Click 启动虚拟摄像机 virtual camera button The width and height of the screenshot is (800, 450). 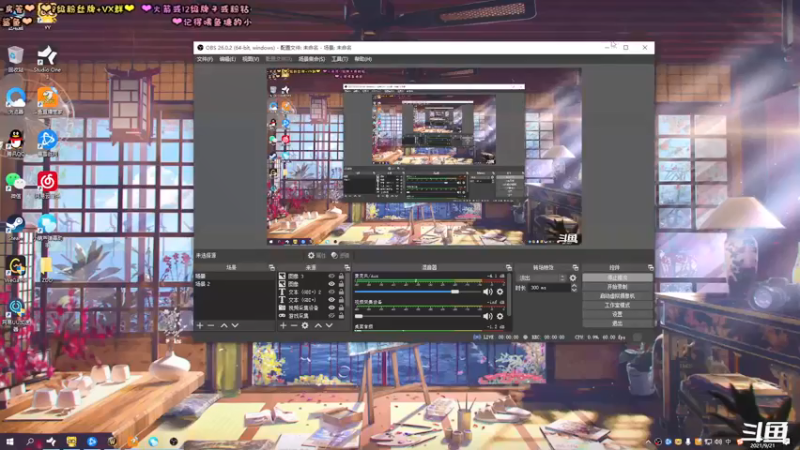pyautogui.click(x=617, y=296)
